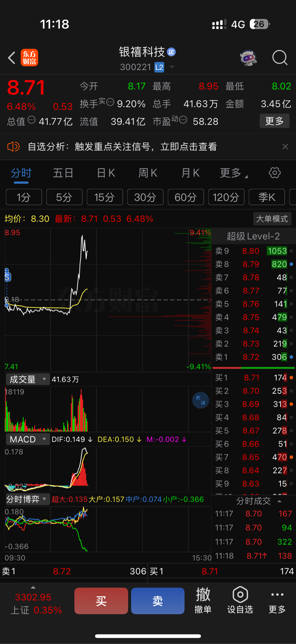Tap the 设自选 watchlist icon
Screen dimensions: 296x644
240,600
